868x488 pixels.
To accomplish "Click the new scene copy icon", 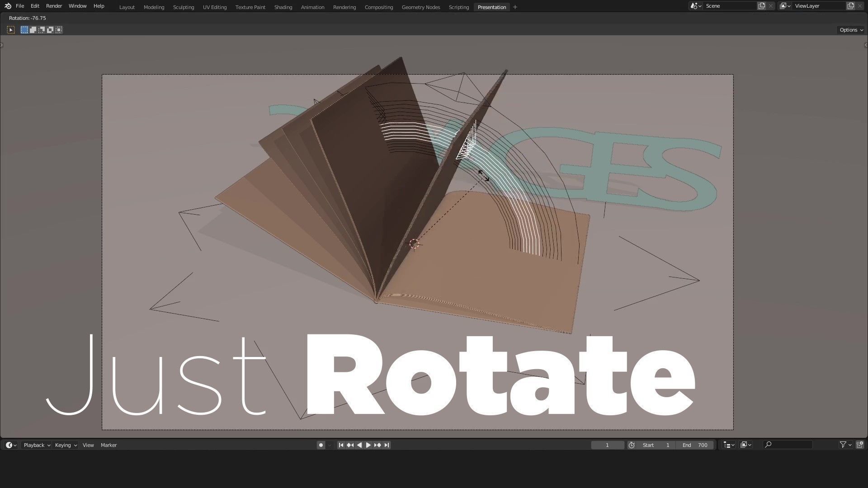I will coord(762,6).
